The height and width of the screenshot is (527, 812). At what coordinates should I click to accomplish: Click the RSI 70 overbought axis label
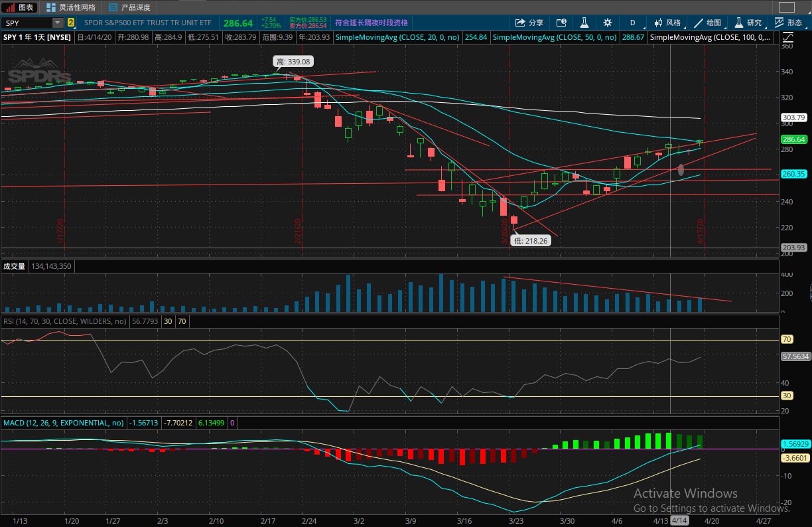(787, 339)
